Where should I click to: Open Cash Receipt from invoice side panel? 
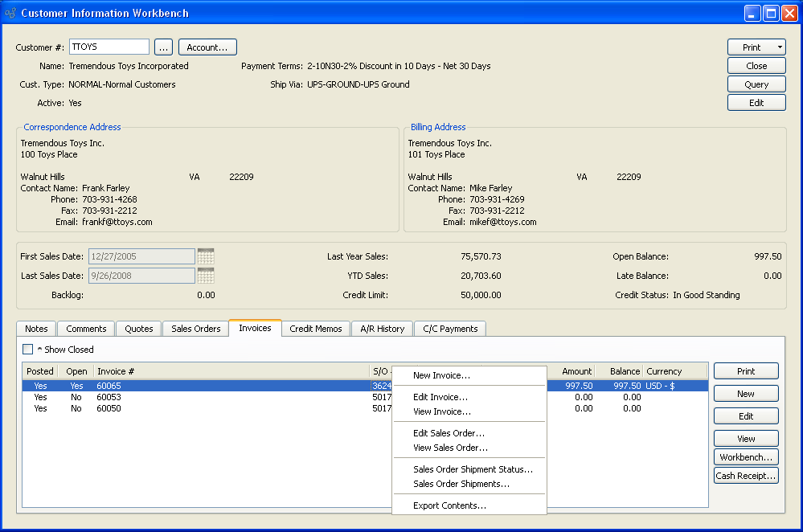pyautogui.click(x=746, y=476)
